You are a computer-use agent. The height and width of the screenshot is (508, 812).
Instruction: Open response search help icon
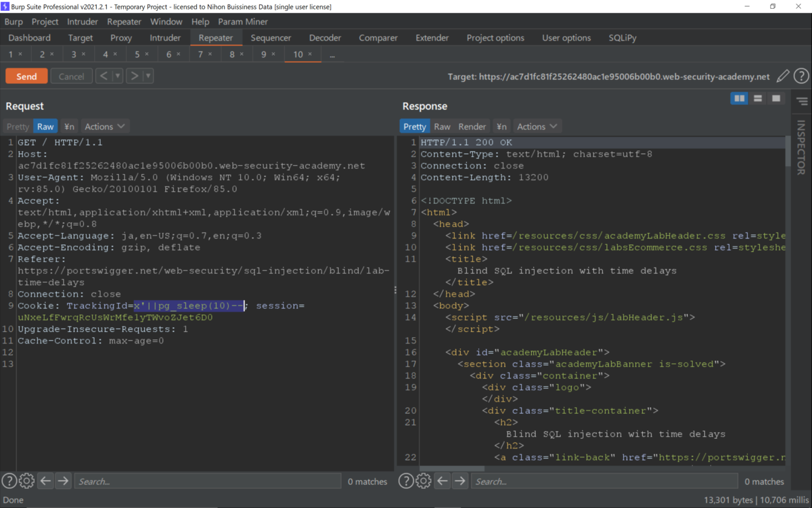point(406,481)
